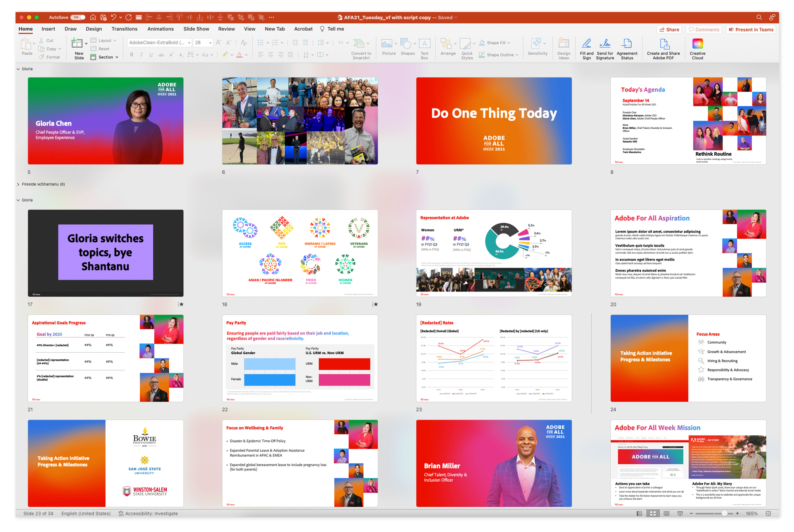The image size is (794, 532).
Task: Open the Insert tab
Action: coord(48,29)
